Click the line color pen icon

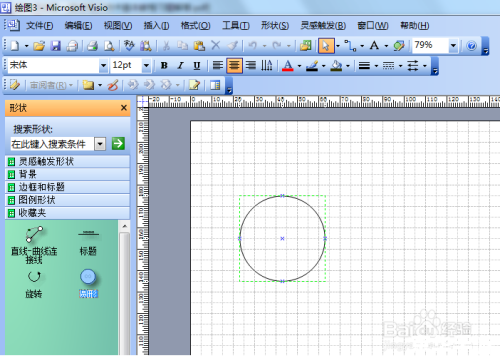coord(312,66)
